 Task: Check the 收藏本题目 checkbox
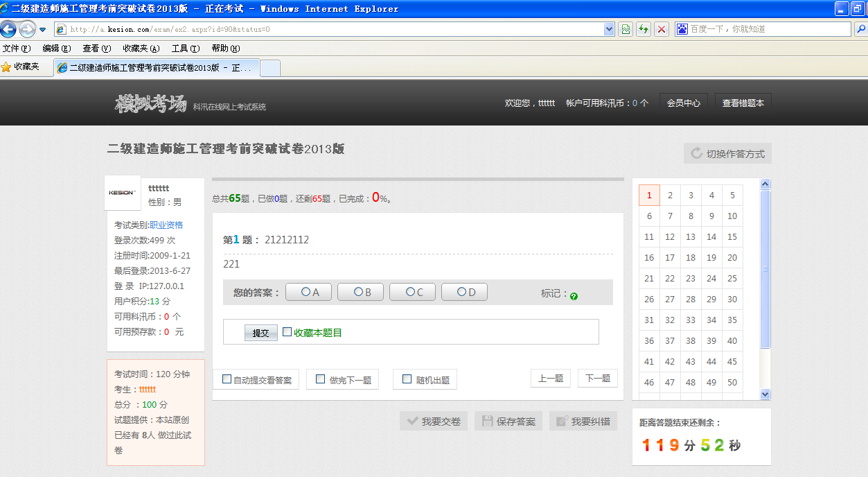(x=287, y=332)
